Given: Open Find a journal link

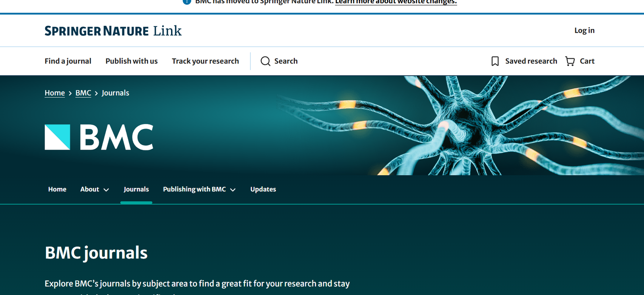Looking at the screenshot, I should click(68, 61).
